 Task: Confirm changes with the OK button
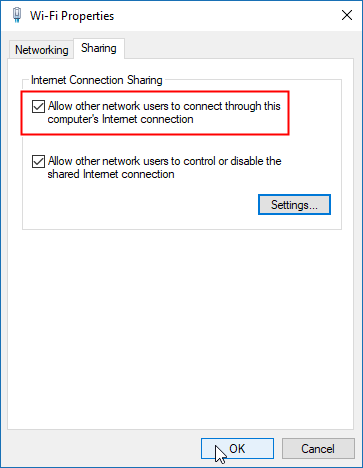click(x=237, y=449)
